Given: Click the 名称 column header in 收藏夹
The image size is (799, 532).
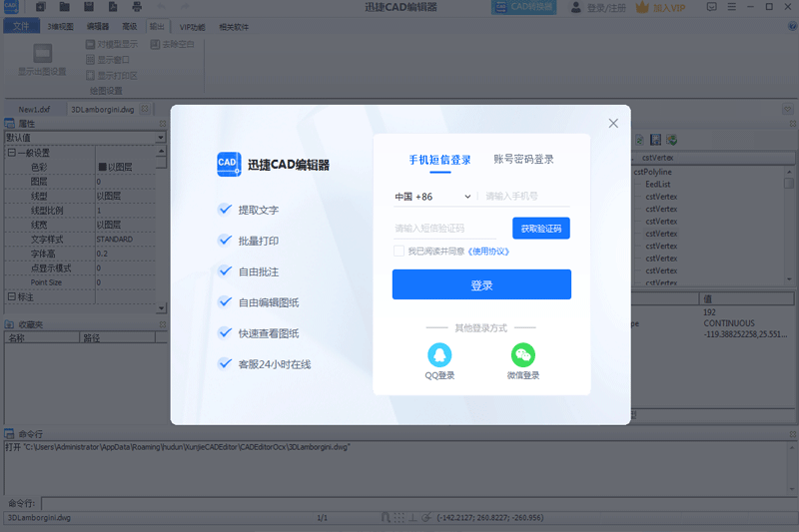Looking at the screenshot, I should (x=42, y=338).
